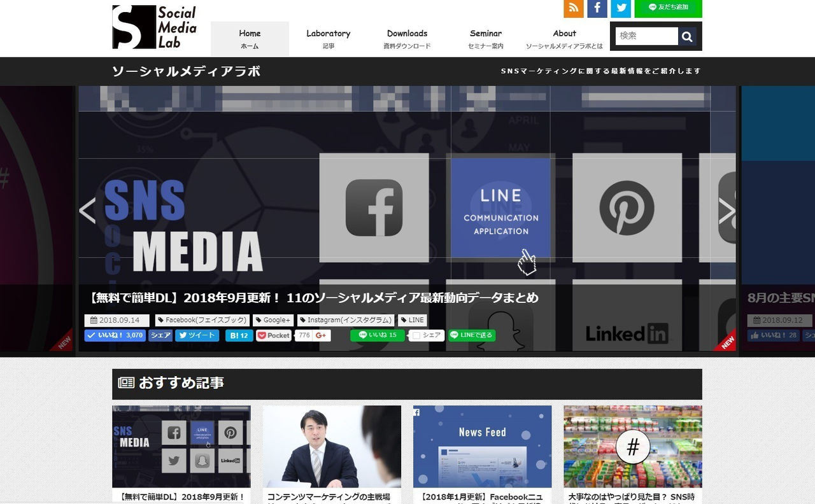
Task: Toggle the green LINE いいね 15 button
Action: pyautogui.click(x=378, y=335)
